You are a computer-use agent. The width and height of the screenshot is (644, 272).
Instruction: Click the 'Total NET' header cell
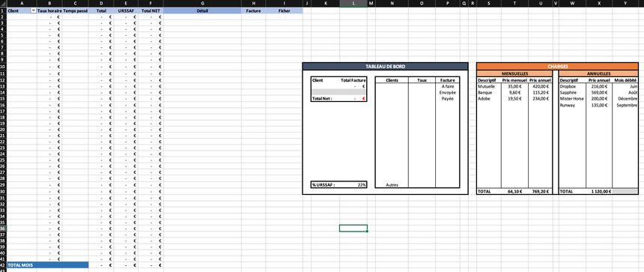click(151, 11)
